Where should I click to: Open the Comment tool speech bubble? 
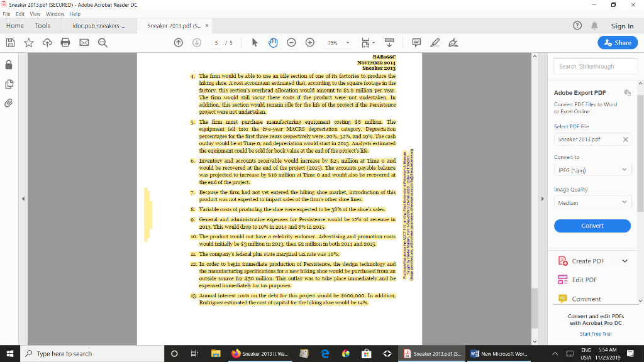click(x=416, y=42)
